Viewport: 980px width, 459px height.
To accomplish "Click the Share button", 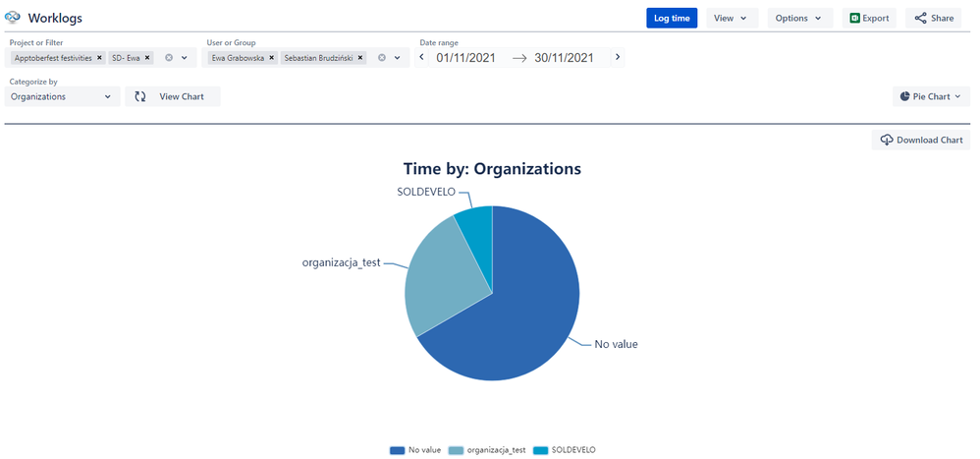I will tap(933, 18).
